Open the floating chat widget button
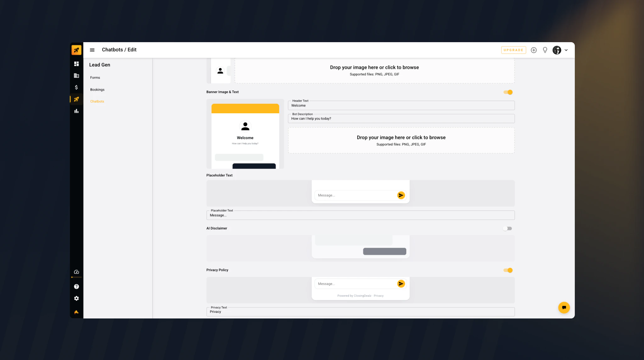This screenshot has height=360, width=644. click(564, 307)
